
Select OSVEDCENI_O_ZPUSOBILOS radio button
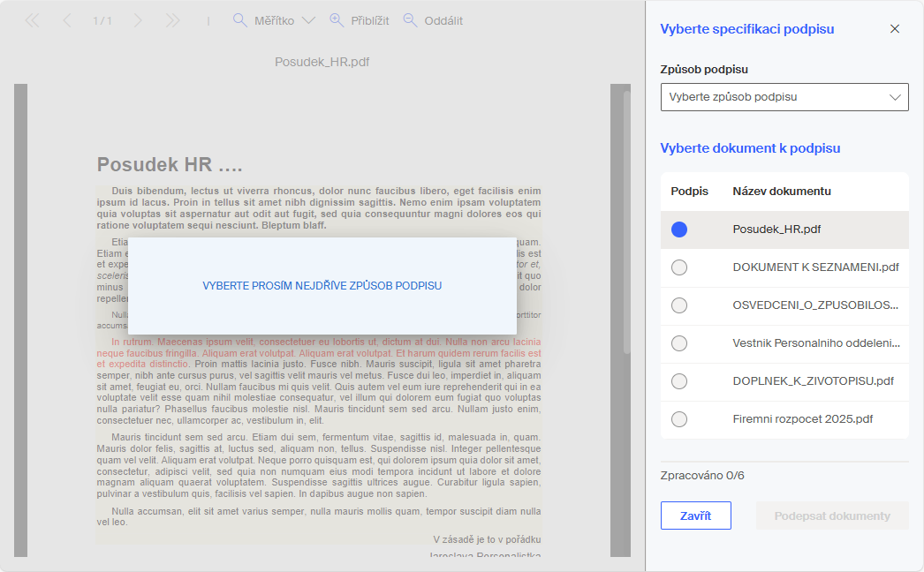click(679, 305)
